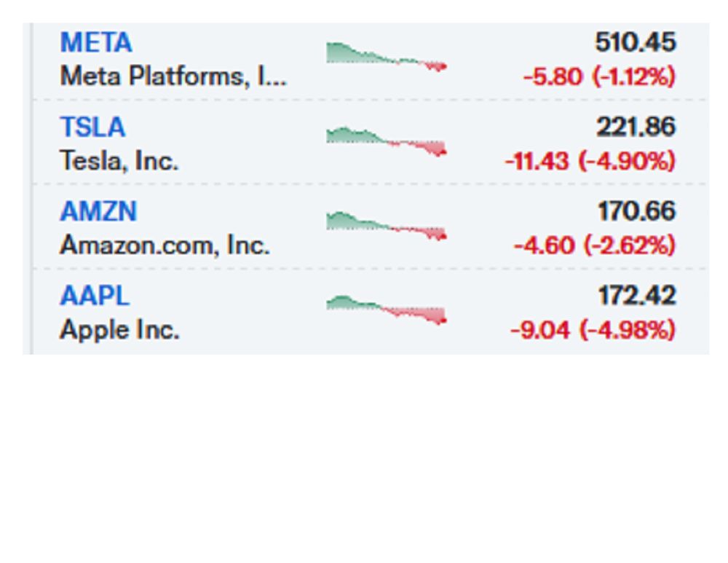
Task: Open the META ticker link
Action: point(96,43)
